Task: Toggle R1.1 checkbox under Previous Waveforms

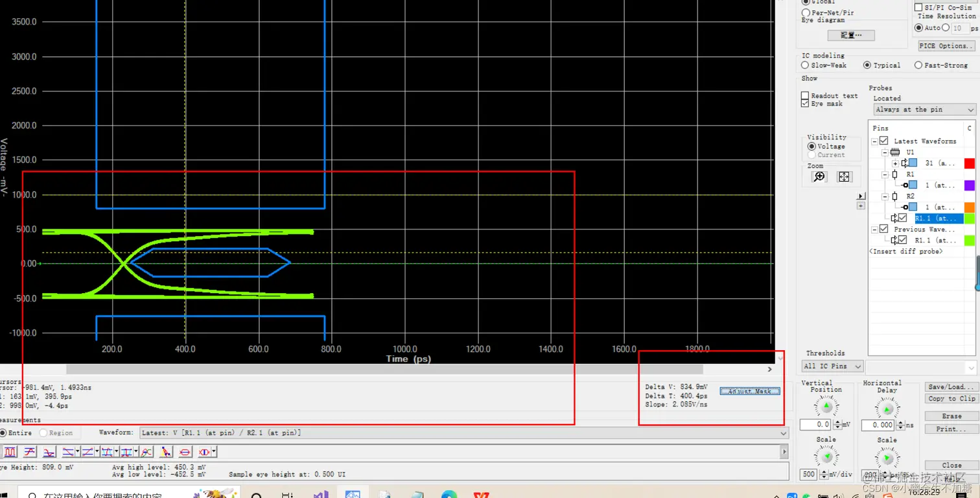Action: pyautogui.click(x=902, y=240)
